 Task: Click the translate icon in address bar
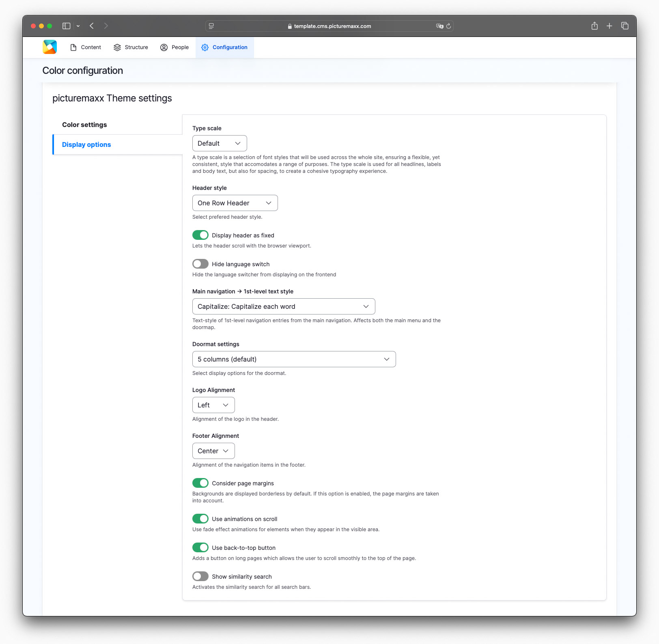click(x=439, y=26)
